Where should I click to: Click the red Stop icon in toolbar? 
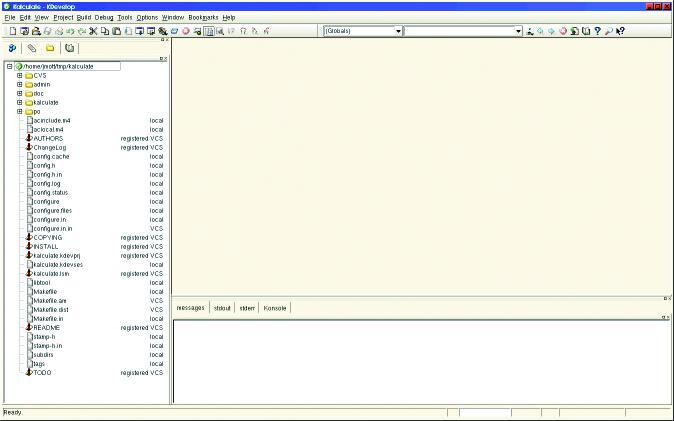[x=186, y=31]
